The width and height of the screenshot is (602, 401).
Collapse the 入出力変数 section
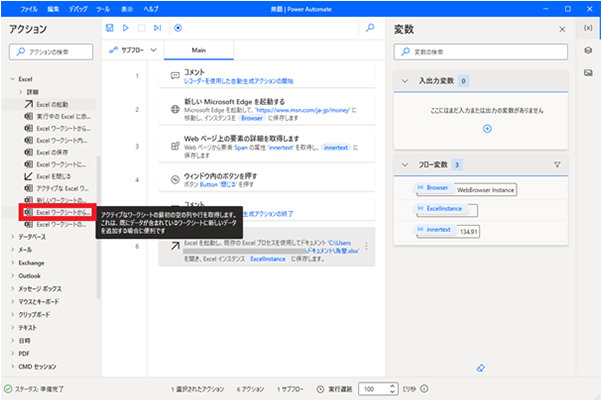405,81
